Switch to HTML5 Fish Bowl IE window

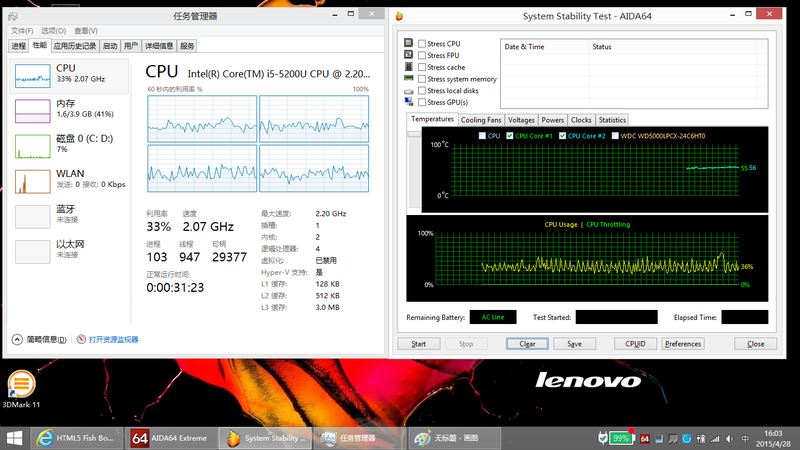[77, 438]
